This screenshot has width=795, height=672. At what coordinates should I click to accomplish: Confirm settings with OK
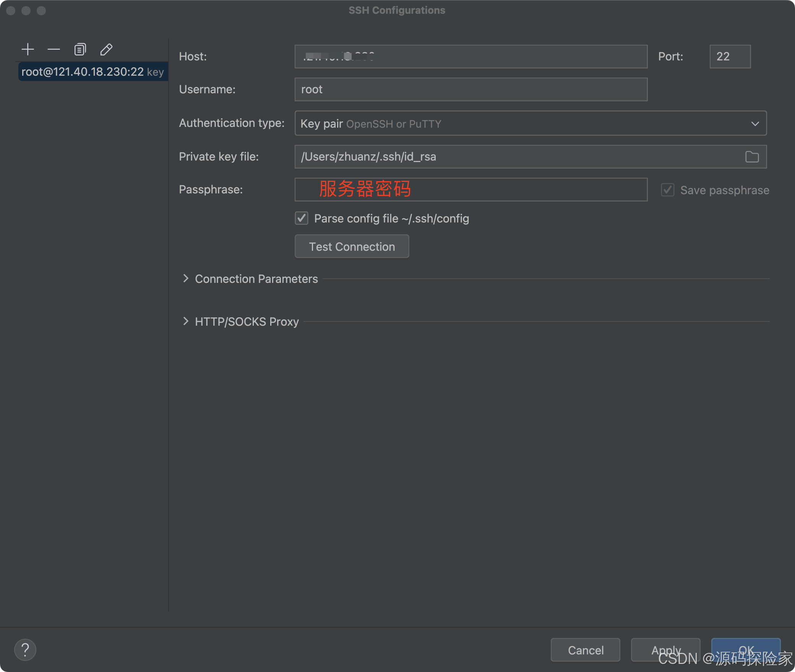(x=745, y=650)
